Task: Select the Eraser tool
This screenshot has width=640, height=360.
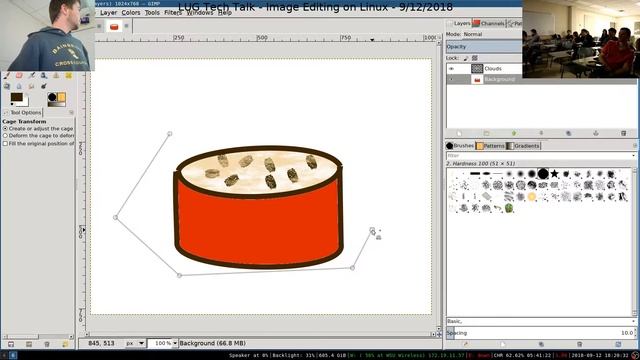Action: pyautogui.click(x=19, y=76)
